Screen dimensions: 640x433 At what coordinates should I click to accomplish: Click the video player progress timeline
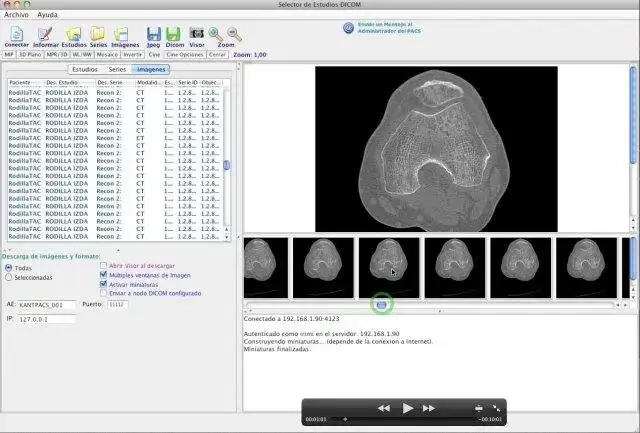point(403,419)
